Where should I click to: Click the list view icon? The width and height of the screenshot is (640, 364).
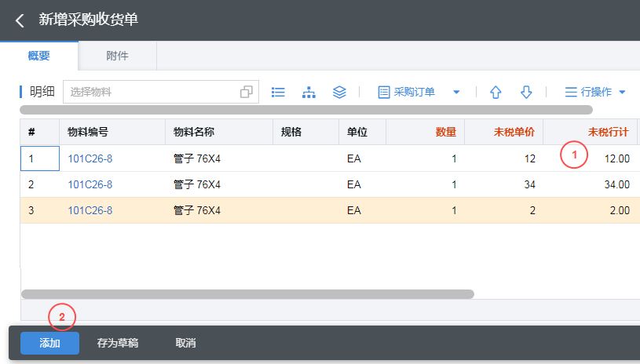(x=278, y=92)
